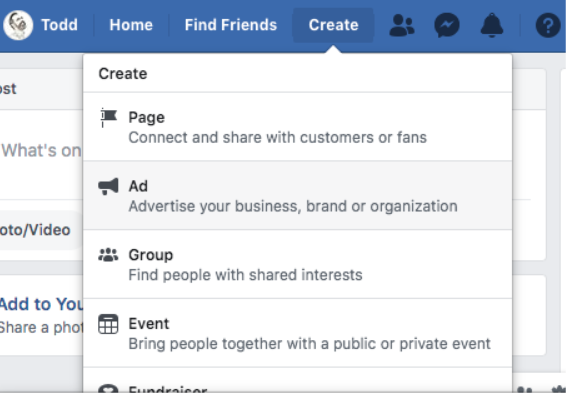The height and width of the screenshot is (393, 566).
Task: Click the What's on your mind field
Action: (x=41, y=151)
